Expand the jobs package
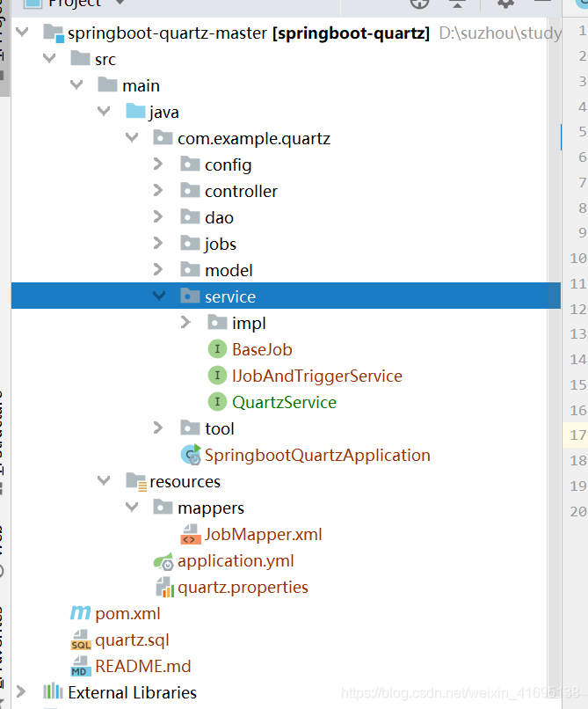The width and height of the screenshot is (588, 709). (158, 243)
